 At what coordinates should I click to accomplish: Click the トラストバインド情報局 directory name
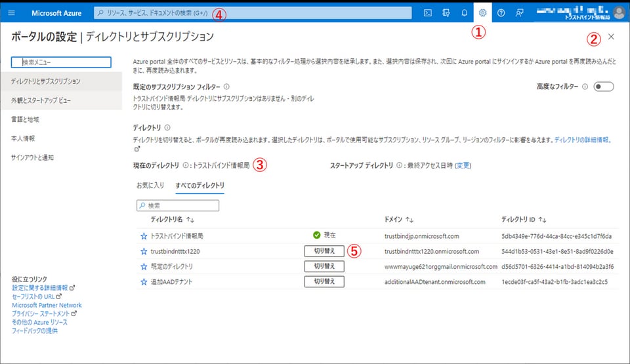(x=177, y=236)
